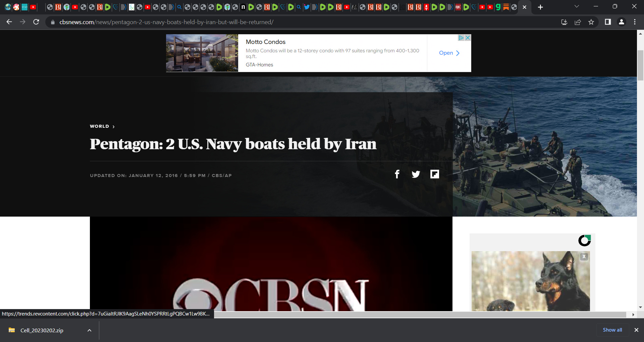Expand options for Cell_20230202.zip download
The image size is (644, 342).
coord(90,330)
